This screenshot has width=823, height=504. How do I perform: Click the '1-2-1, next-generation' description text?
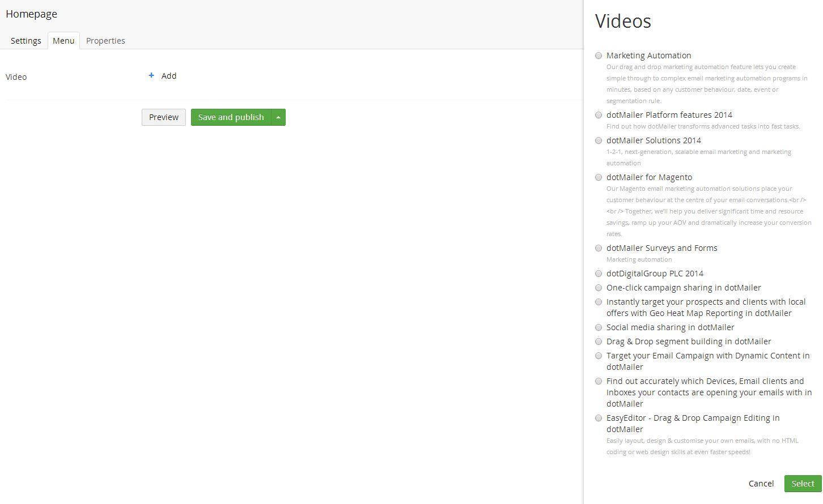click(x=699, y=157)
